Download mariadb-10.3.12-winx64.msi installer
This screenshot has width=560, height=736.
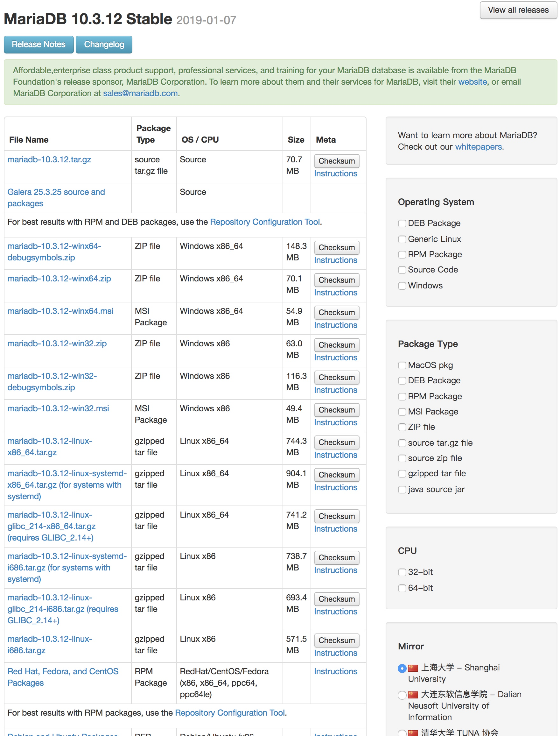pos(60,311)
